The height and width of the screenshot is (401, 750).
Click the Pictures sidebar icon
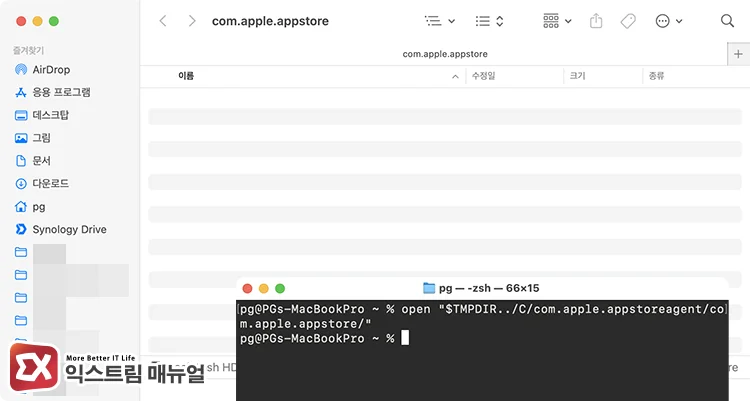[x=21, y=138]
